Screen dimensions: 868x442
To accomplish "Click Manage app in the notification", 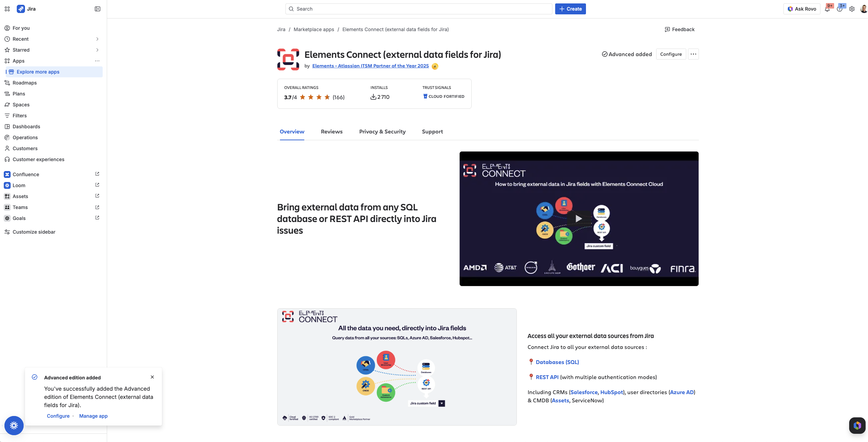I will [x=93, y=416].
